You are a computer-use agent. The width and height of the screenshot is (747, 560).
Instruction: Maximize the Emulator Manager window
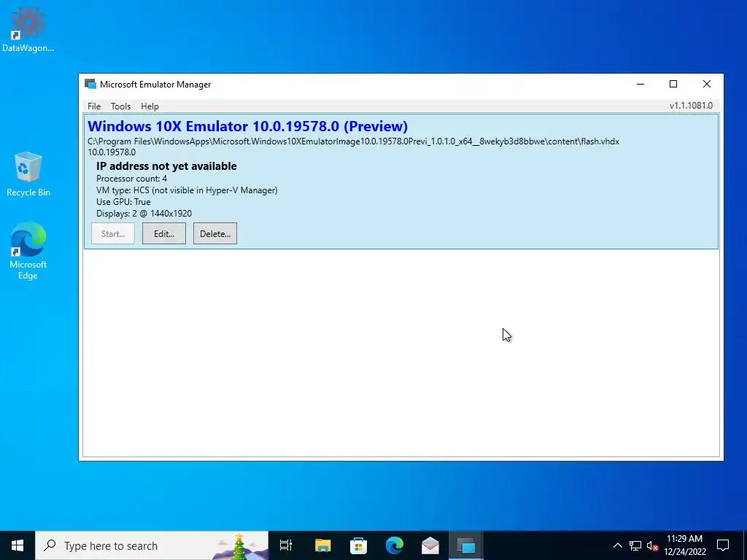[673, 85]
